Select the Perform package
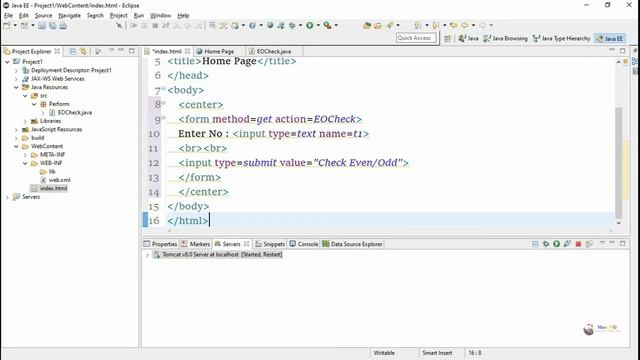The height and width of the screenshot is (360, 640). pos(59,104)
